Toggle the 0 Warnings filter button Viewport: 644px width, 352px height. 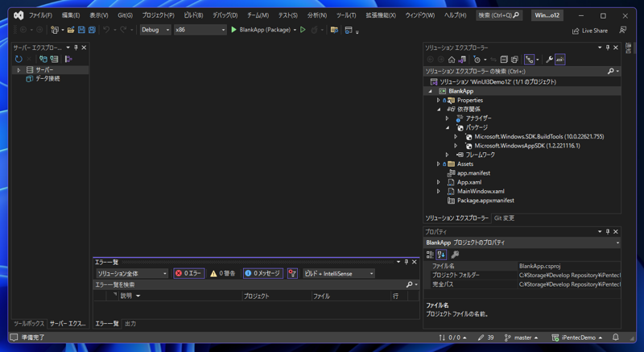click(223, 274)
